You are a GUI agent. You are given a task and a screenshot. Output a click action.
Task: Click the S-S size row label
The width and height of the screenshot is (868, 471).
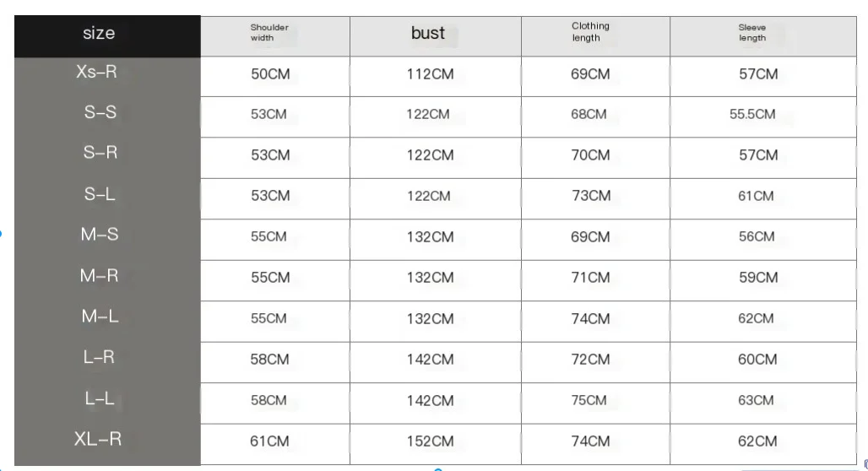coord(100,112)
